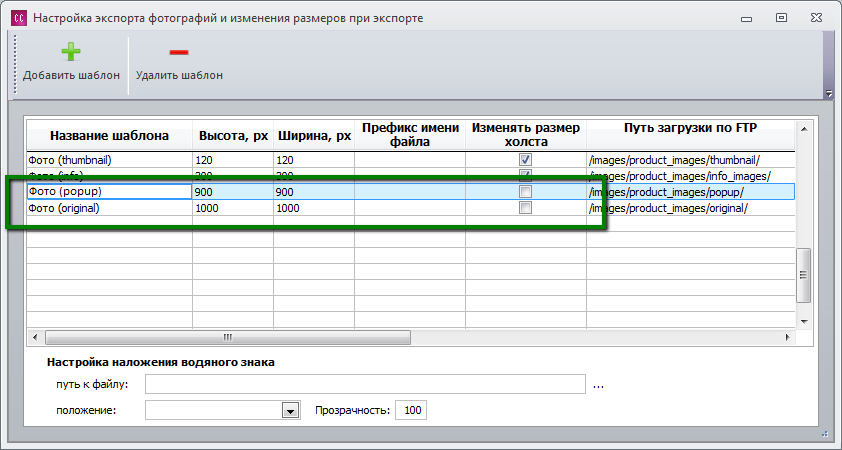Enable canvas resize for Фото (original)

coord(525,208)
